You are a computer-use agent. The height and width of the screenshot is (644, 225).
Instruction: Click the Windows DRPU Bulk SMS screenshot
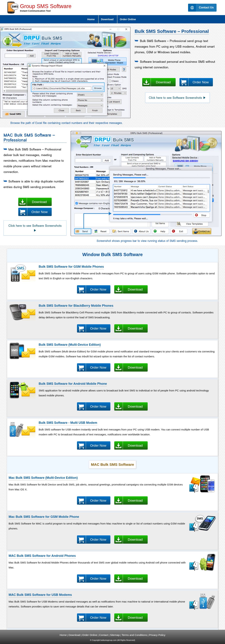65,72
